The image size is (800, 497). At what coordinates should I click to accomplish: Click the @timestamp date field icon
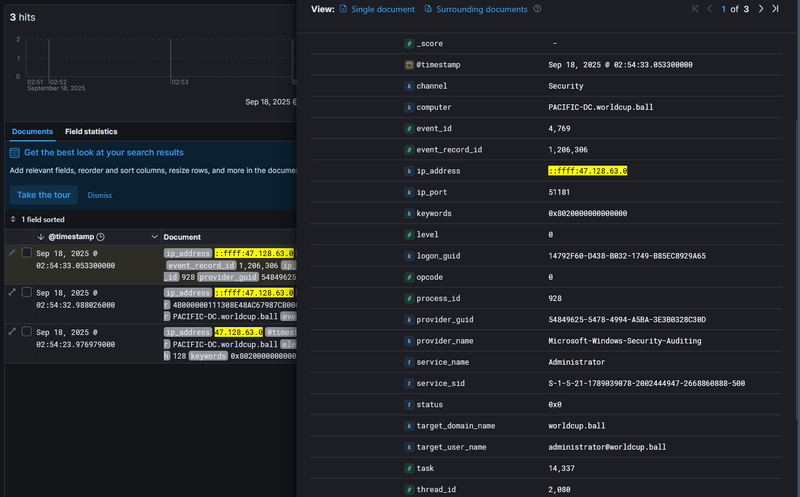tap(408, 65)
